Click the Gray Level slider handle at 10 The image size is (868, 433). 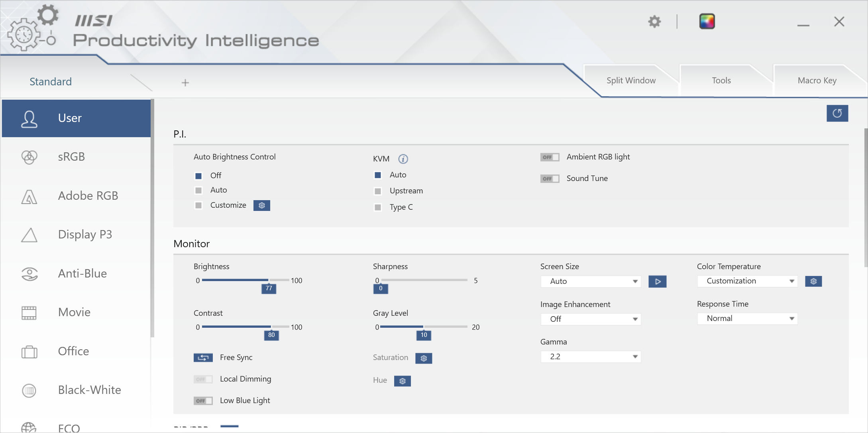424,335
